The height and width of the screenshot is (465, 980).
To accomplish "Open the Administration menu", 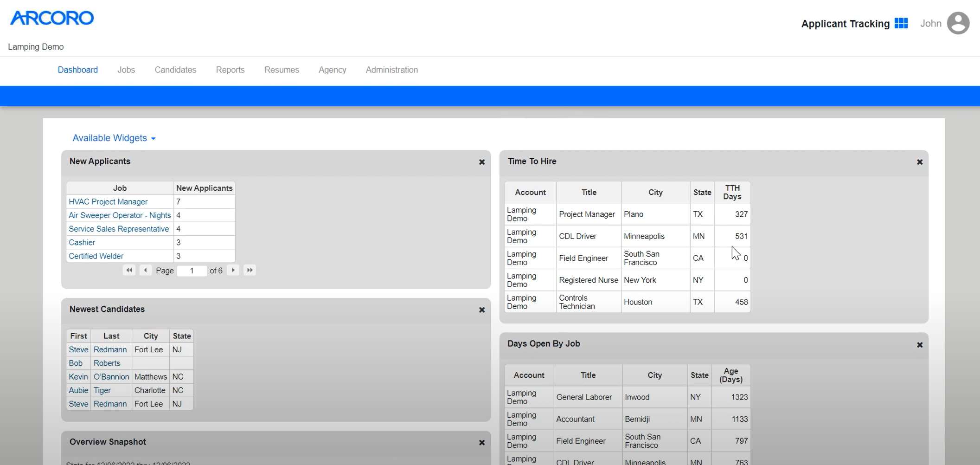I will 391,70.
